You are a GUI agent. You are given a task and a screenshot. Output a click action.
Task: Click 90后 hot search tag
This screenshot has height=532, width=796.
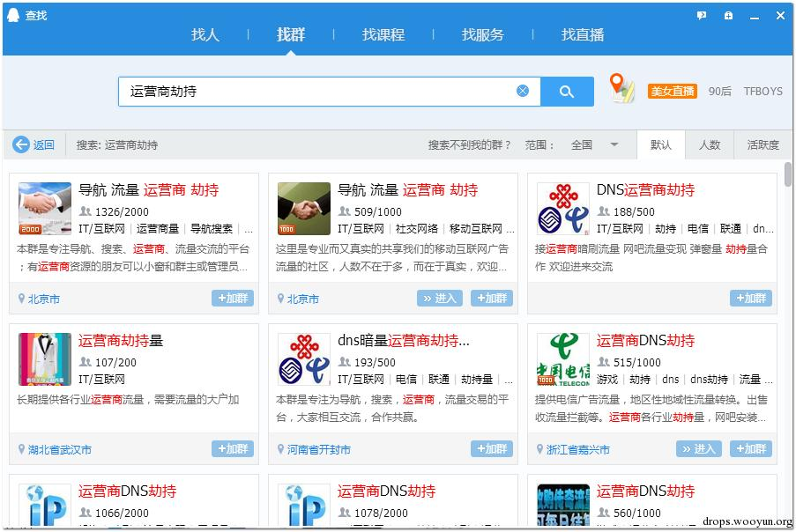click(720, 92)
